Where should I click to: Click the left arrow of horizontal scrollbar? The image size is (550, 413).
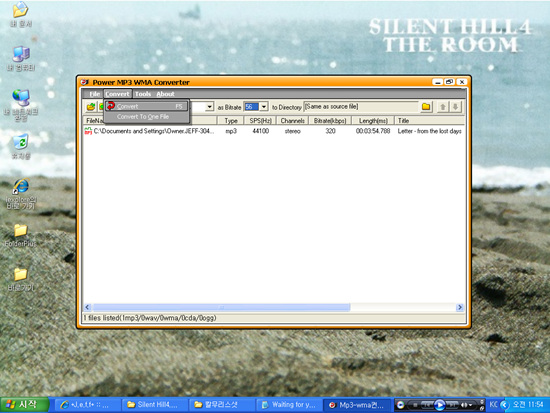88,307
